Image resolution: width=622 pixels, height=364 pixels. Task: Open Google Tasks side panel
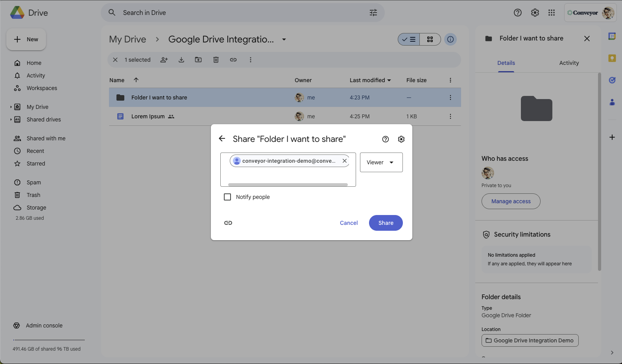612,80
